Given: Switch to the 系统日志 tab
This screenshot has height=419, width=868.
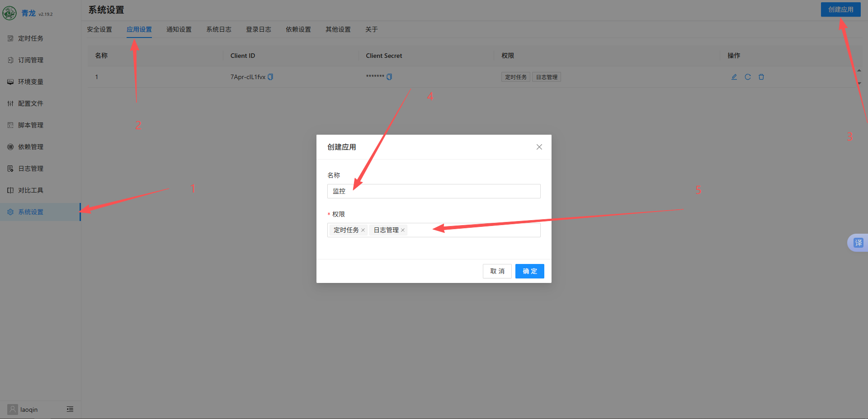Looking at the screenshot, I should [219, 29].
